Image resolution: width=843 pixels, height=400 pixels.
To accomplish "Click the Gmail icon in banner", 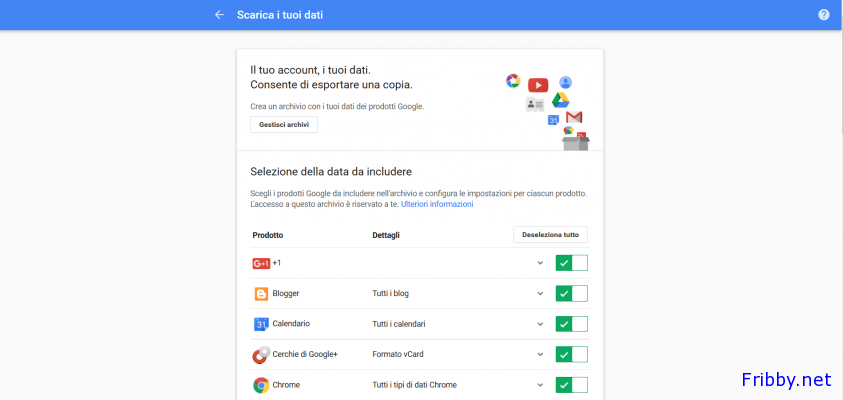I will [x=574, y=117].
